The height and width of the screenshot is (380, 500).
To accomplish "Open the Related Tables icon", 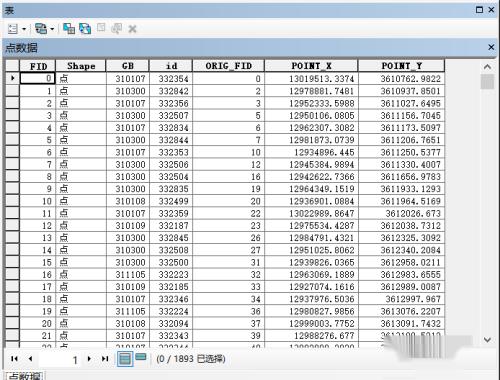I will click(41, 29).
